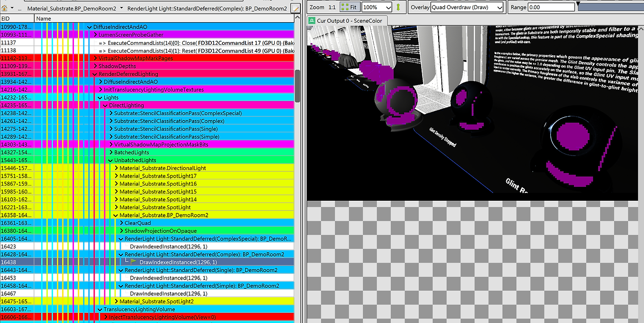Expand Substrate::StencilClassificationPass(Simple) node
Image resolution: width=644 pixels, height=323 pixels.
click(x=111, y=137)
